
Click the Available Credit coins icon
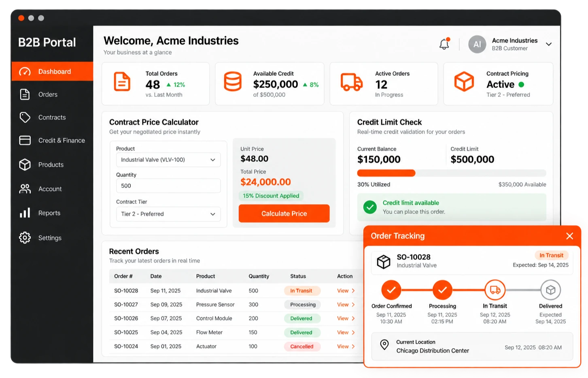coord(233,81)
